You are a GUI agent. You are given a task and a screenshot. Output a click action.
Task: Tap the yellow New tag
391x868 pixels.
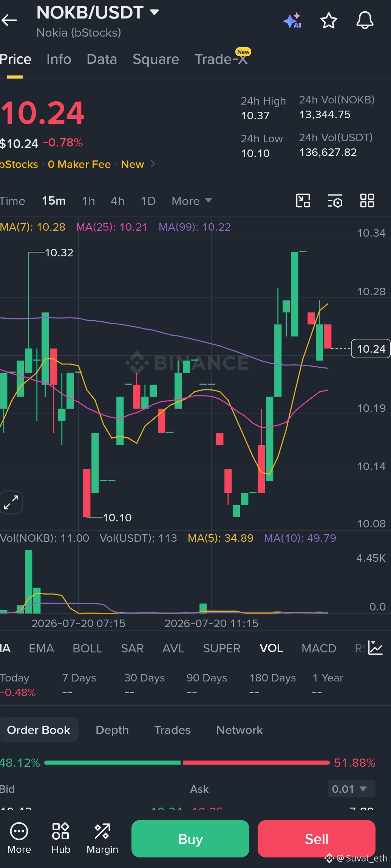(x=132, y=164)
